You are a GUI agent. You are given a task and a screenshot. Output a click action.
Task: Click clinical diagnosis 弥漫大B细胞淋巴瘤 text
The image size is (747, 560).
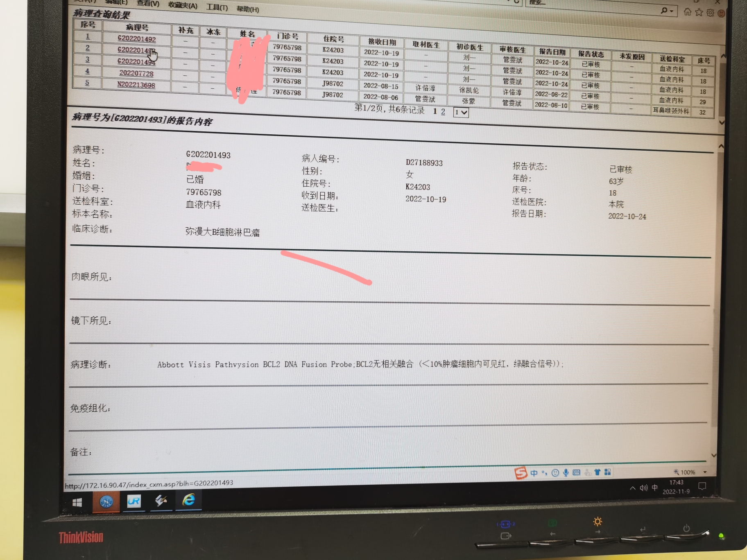(x=222, y=232)
